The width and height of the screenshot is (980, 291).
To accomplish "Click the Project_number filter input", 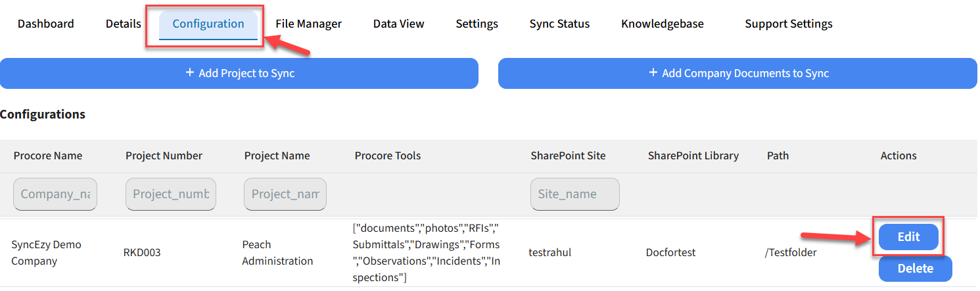I will (x=171, y=194).
